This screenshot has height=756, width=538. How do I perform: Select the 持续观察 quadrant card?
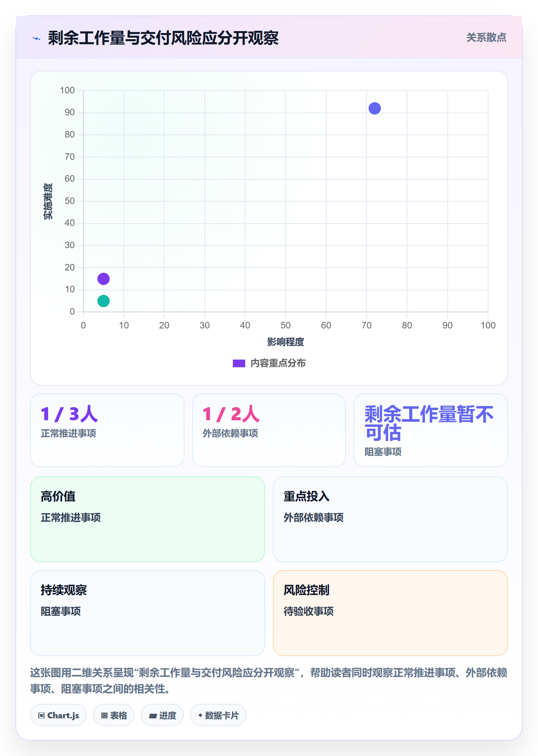coord(148,613)
